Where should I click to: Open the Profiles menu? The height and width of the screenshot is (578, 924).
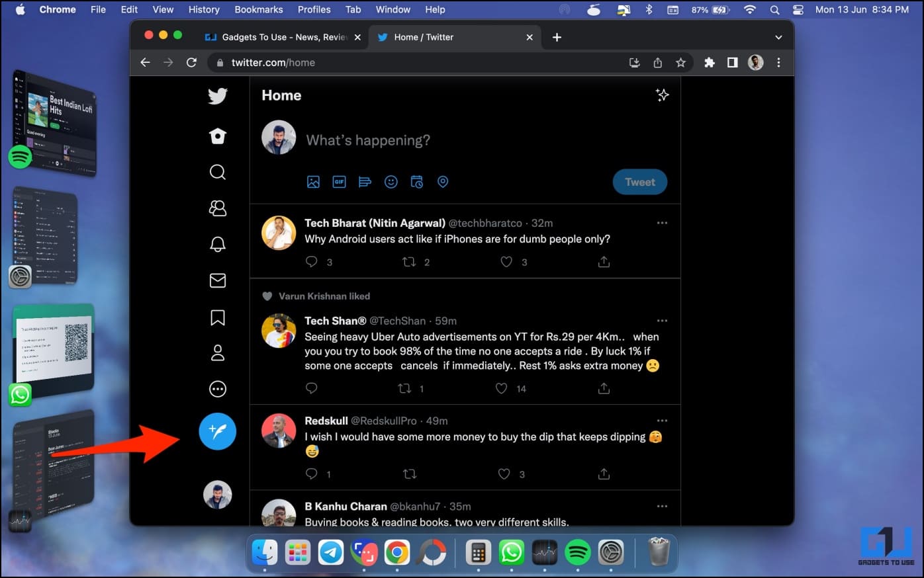(314, 9)
